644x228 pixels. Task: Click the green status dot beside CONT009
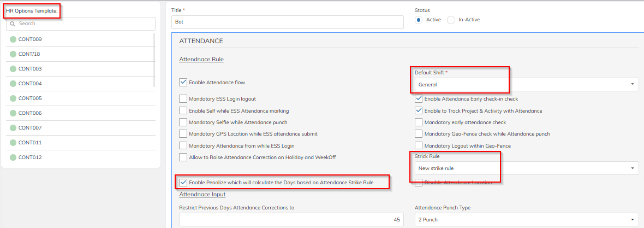(x=13, y=39)
